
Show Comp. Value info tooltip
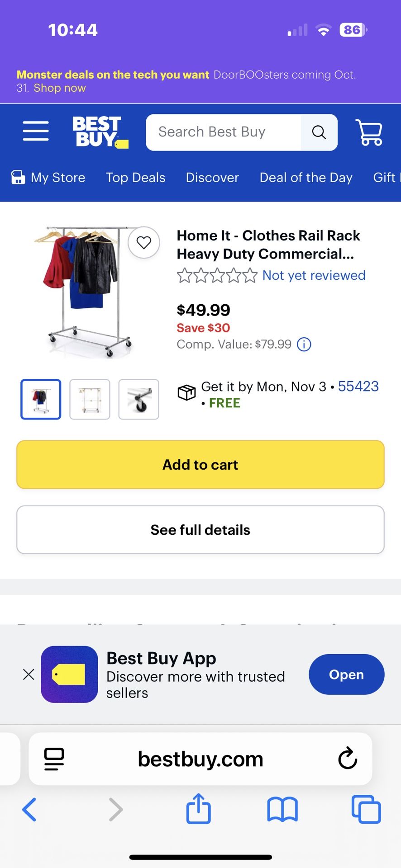coord(304,344)
